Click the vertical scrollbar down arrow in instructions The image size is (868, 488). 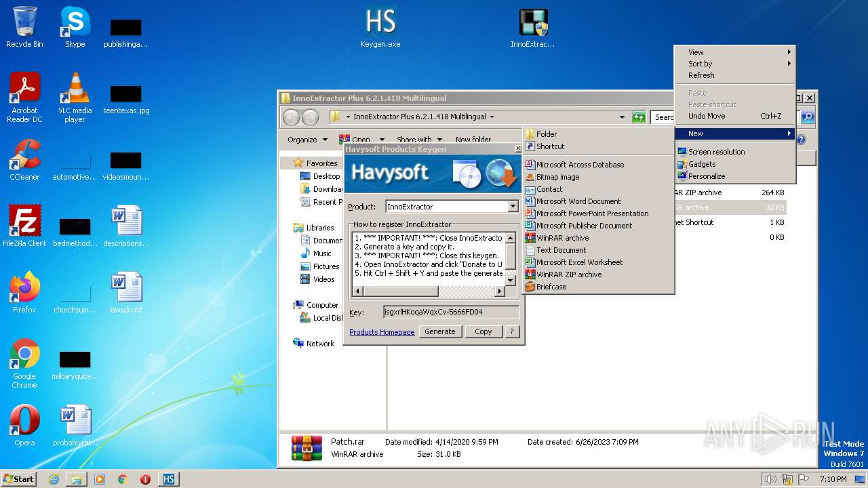pyautogui.click(x=511, y=280)
